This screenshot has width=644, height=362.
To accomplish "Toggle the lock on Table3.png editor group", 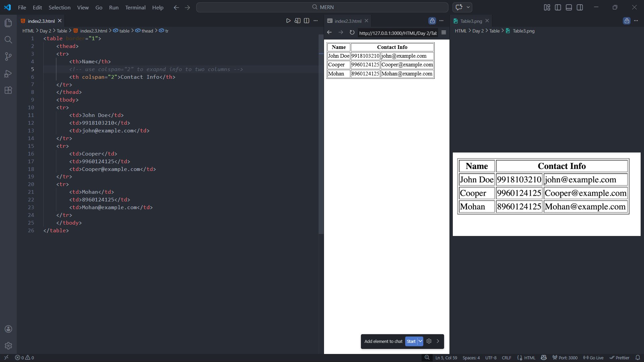I will point(627,21).
